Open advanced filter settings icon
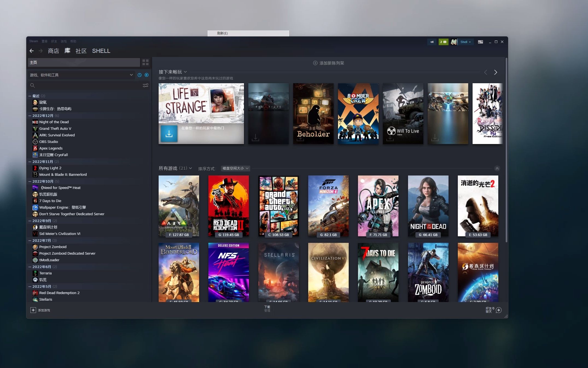This screenshot has height=368, width=588. coord(145,85)
